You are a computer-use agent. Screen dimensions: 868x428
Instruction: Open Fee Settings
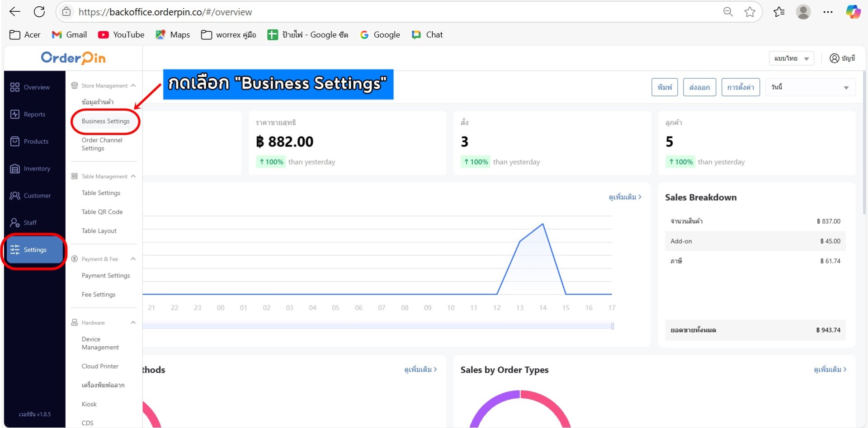tap(99, 295)
